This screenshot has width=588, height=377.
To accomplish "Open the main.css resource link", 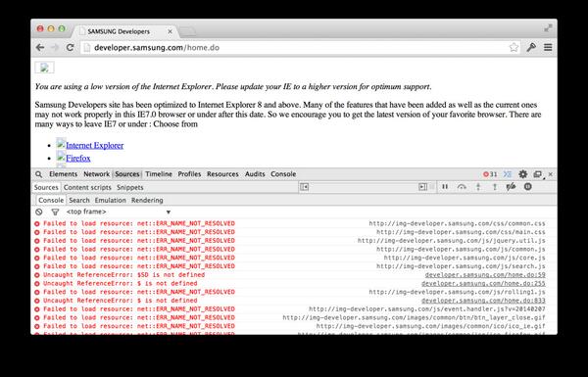I will (x=461, y=232).
